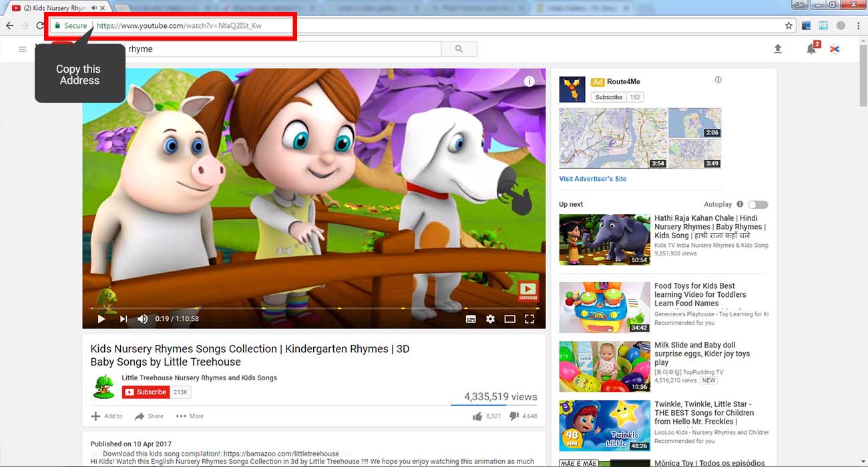Open Milk Slide and Baby doll video thumbnail
The width and height of the screenshot is (868, 467).
click(605, 366)
